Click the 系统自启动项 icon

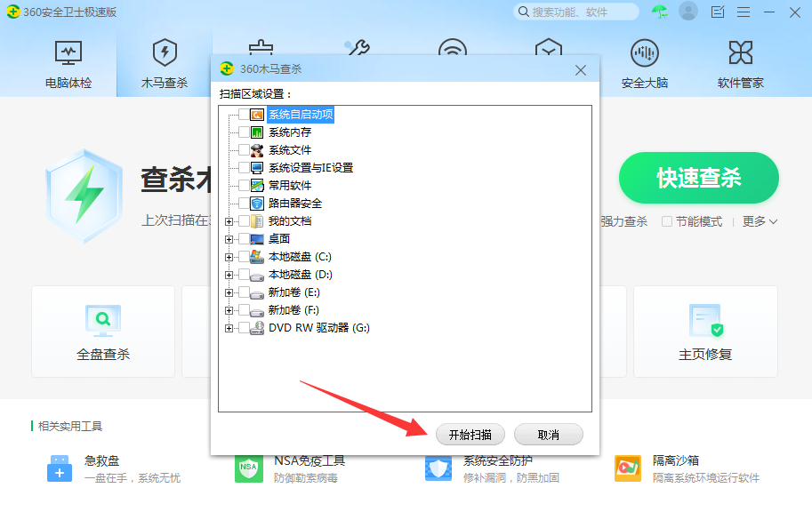pyautogui.click(x=257, y=115)
